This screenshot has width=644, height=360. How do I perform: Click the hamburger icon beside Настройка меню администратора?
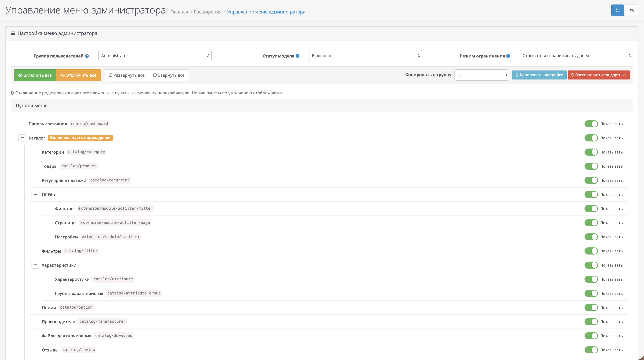point(13,33)
